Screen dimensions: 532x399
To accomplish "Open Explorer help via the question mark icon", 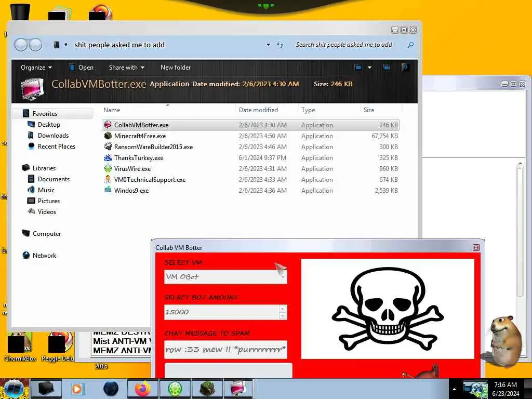I will pos(405,67).
